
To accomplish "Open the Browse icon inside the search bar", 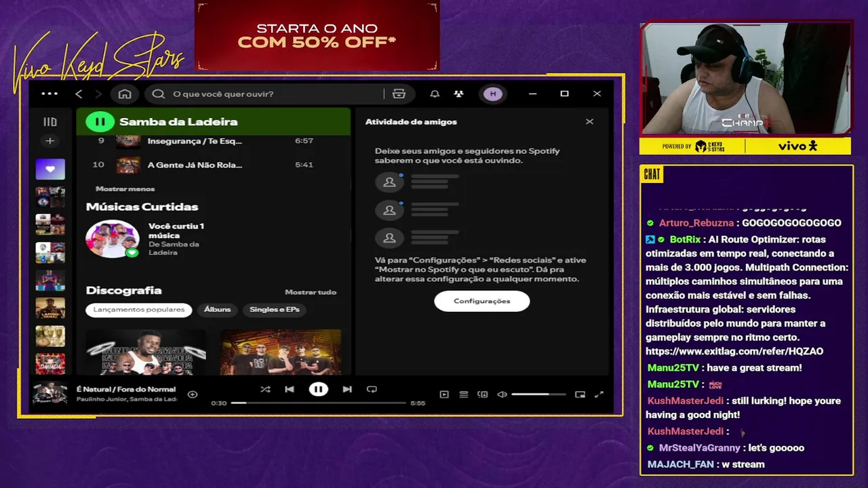I will click(x=399, y=94).
